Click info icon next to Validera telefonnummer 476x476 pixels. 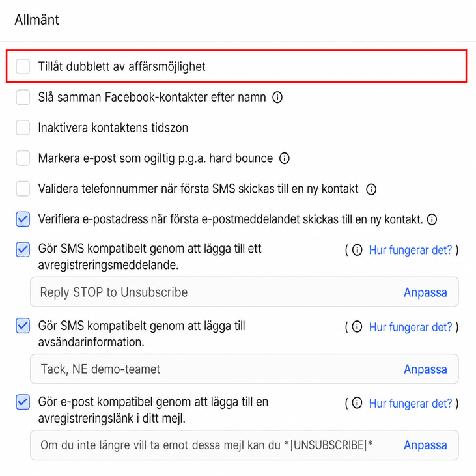click(371, 189)
